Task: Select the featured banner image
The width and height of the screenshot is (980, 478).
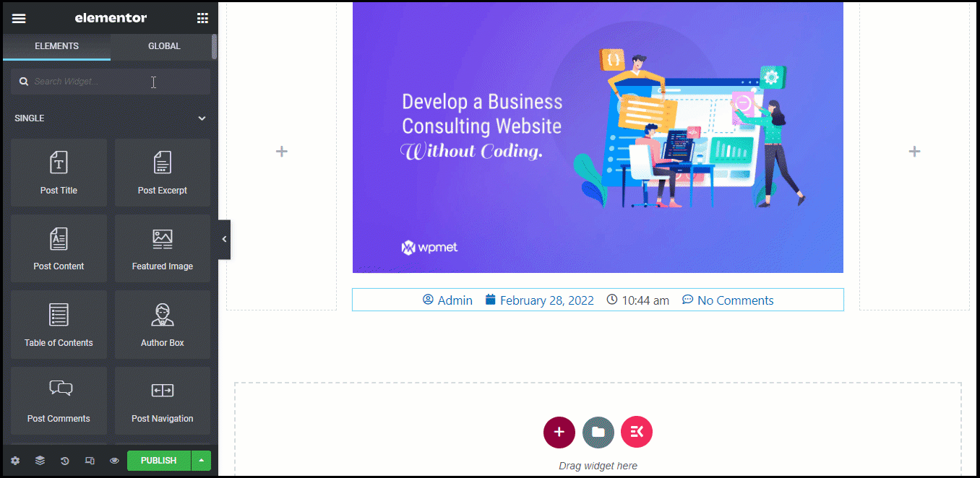Action: 598,137
